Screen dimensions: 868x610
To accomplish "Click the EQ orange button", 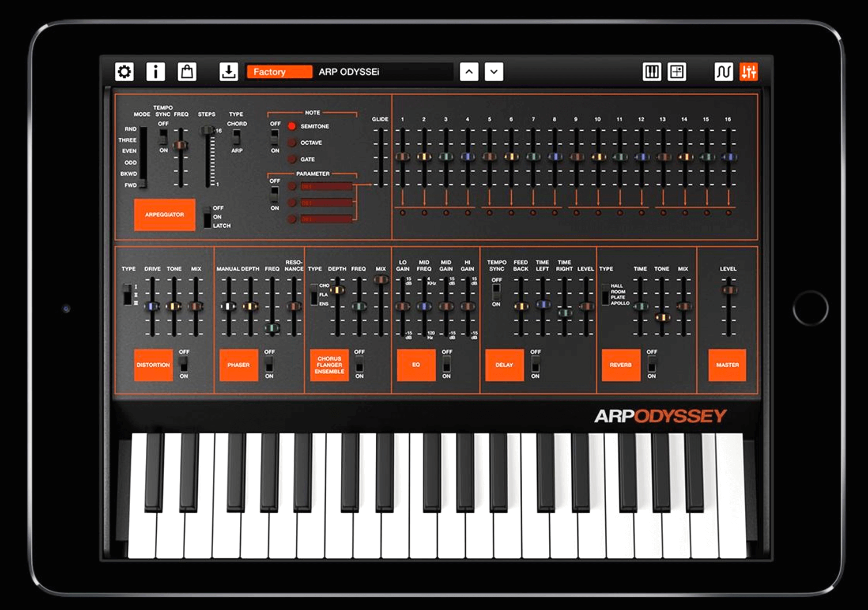I will (x=416, y=365).
